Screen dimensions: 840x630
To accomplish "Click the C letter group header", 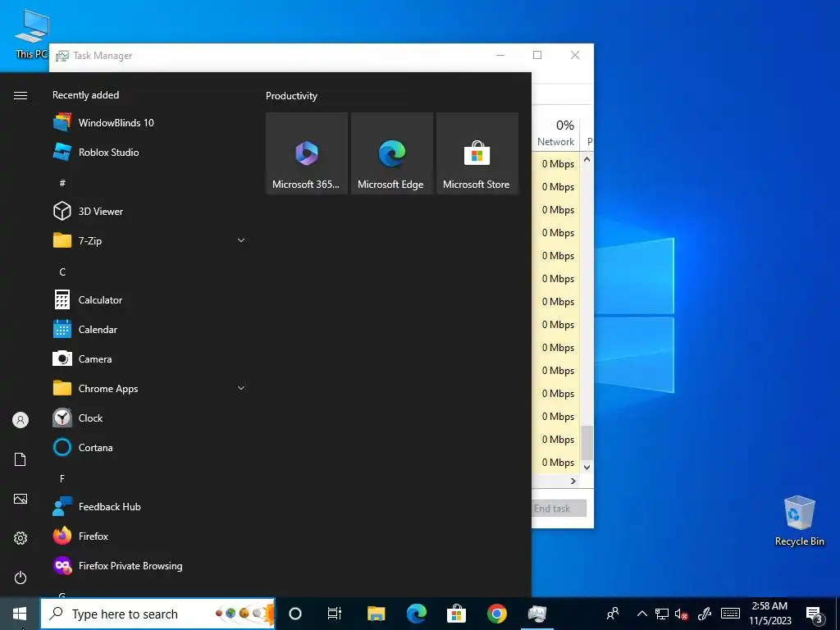I will tap(62, 272).
